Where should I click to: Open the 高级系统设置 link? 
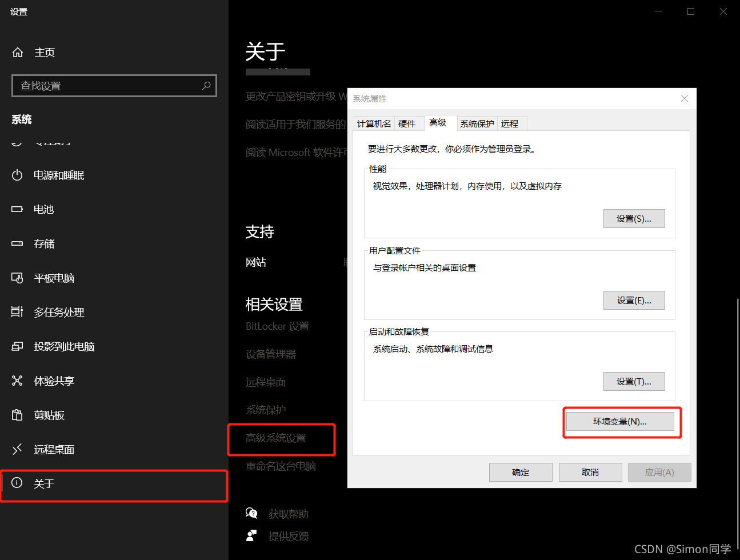276,438
